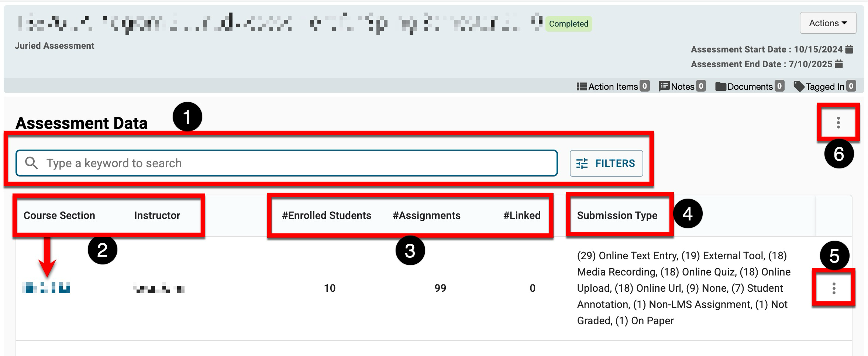
Task: Open the Notes panel
Action: [x=682, y=86]
